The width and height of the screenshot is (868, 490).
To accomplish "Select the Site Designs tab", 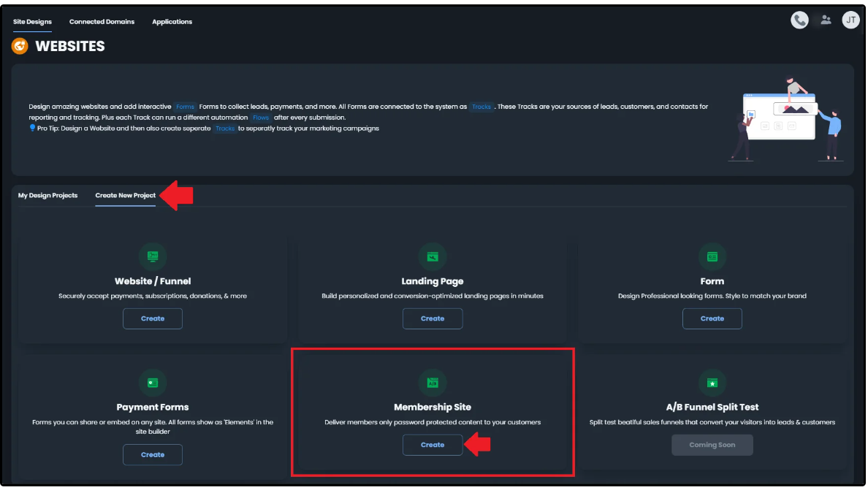I will click(33, 22).
